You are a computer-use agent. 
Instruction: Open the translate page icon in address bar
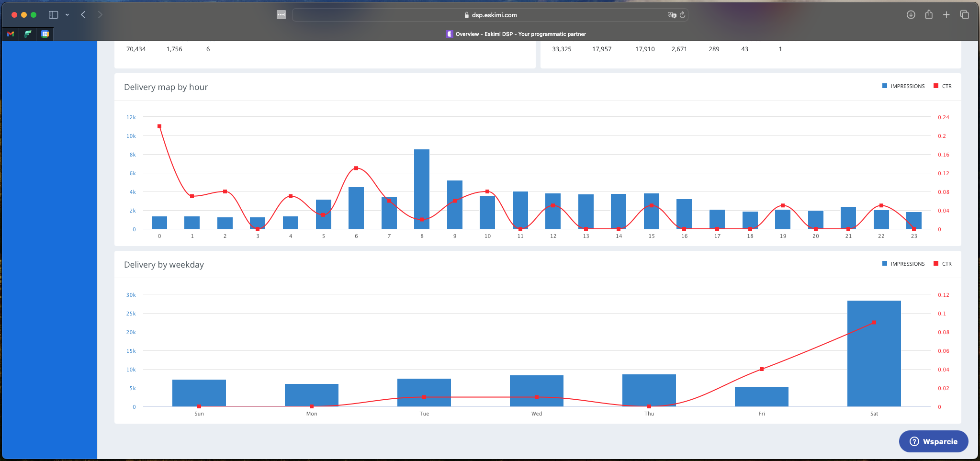[x=672, y=15]
